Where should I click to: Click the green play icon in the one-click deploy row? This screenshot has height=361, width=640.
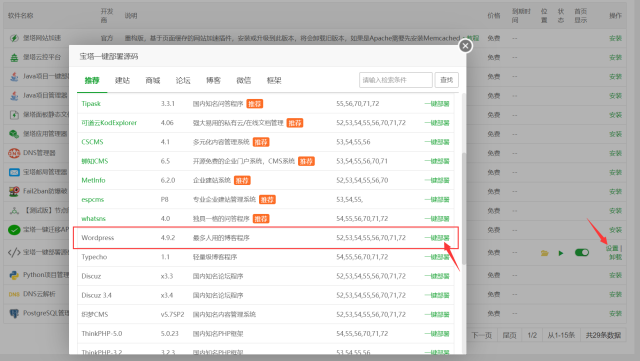[x=561, y=253]
